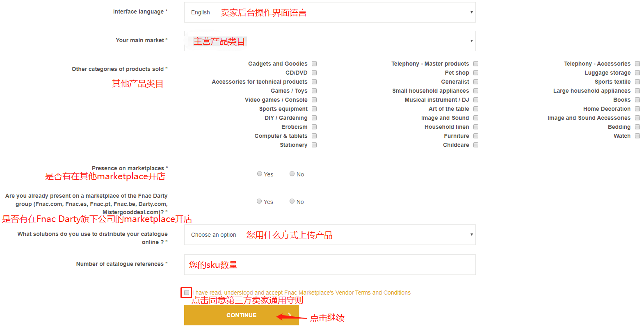Viewport: 644px width, 327px height.
Task: Tick the CD/DVD category checkbox
Action: [x=314, y=73]
